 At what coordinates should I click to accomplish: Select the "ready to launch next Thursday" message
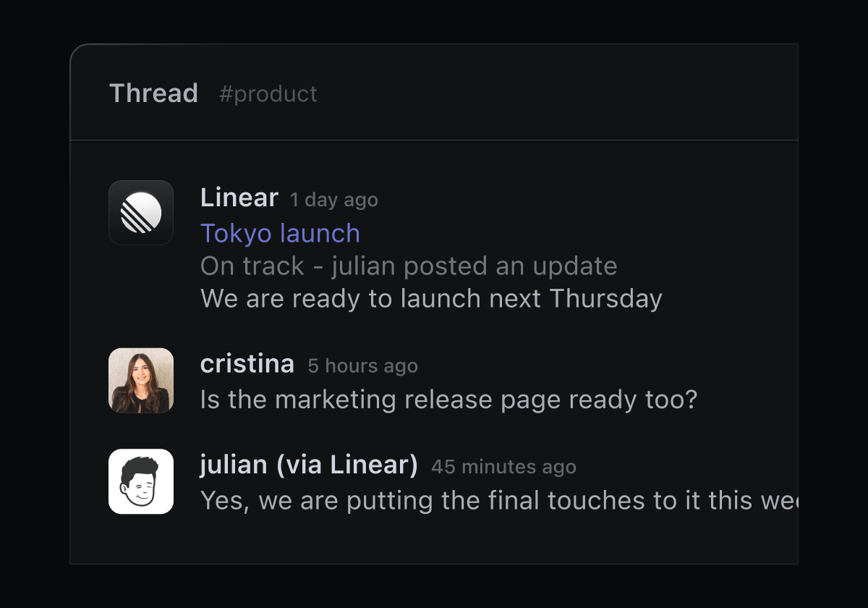[x=431, y=298]
